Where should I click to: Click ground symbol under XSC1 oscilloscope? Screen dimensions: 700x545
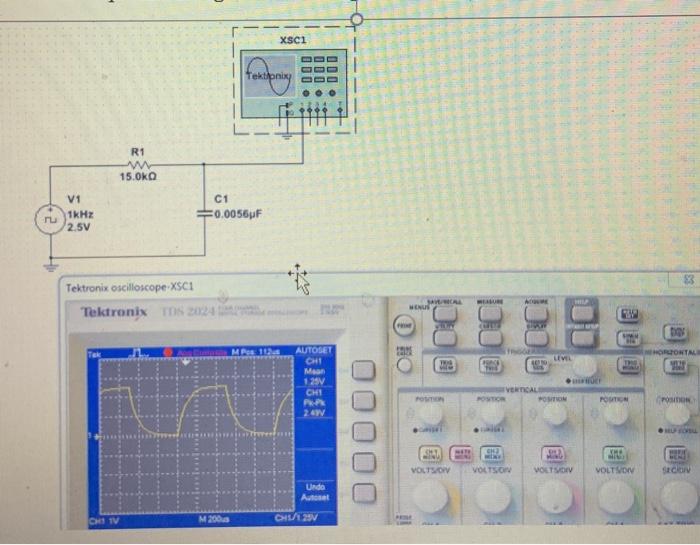286,135
